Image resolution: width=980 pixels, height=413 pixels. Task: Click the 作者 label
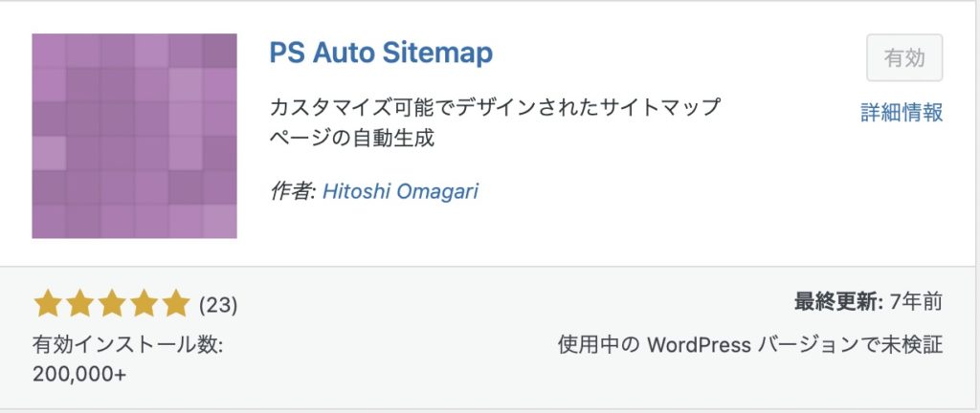[293, 191]
